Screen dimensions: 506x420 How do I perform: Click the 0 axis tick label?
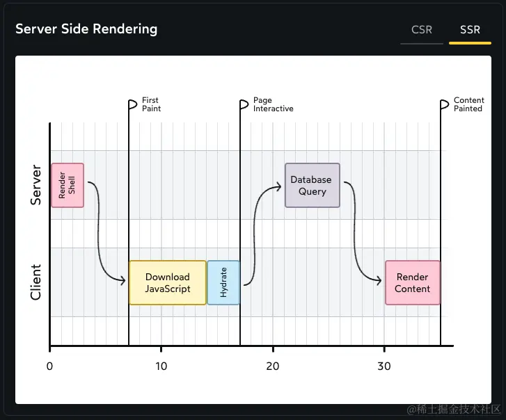[49, 366]
